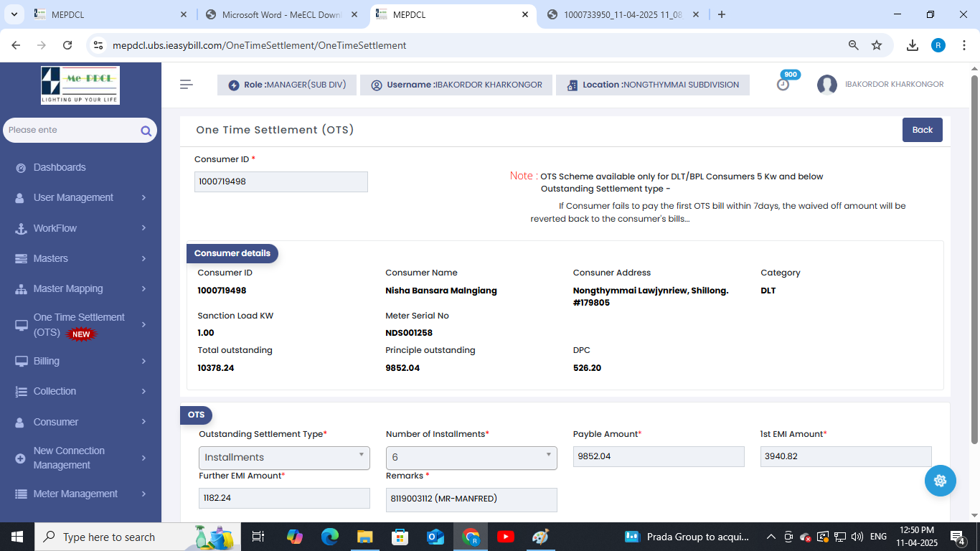Open the hamburger menu toggle icon
The image size is (980, 551).
click(187, 85)
